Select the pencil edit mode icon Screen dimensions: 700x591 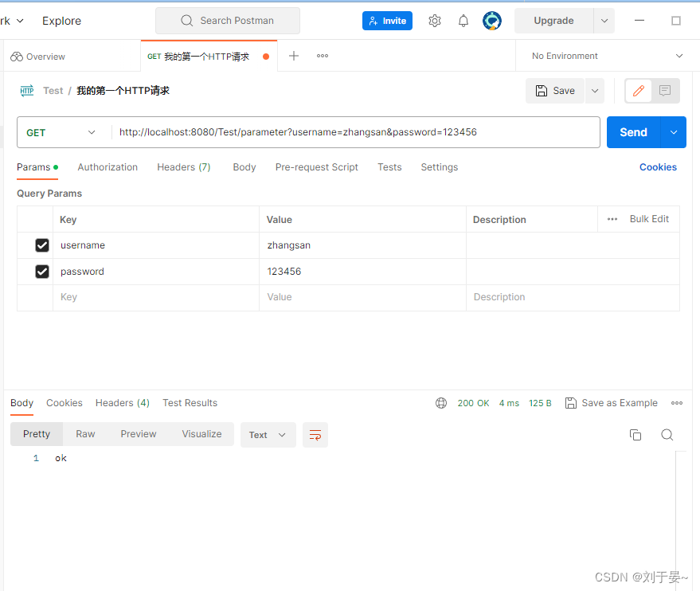(x=639, y=91)
